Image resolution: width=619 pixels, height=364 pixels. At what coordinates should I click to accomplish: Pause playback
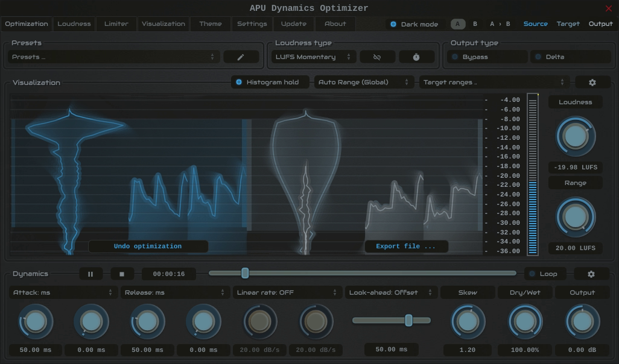[90, 274]
